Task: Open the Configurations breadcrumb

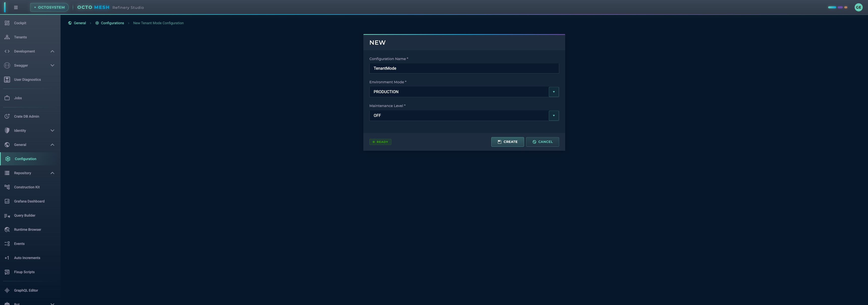Action: [x=113, y=23]
